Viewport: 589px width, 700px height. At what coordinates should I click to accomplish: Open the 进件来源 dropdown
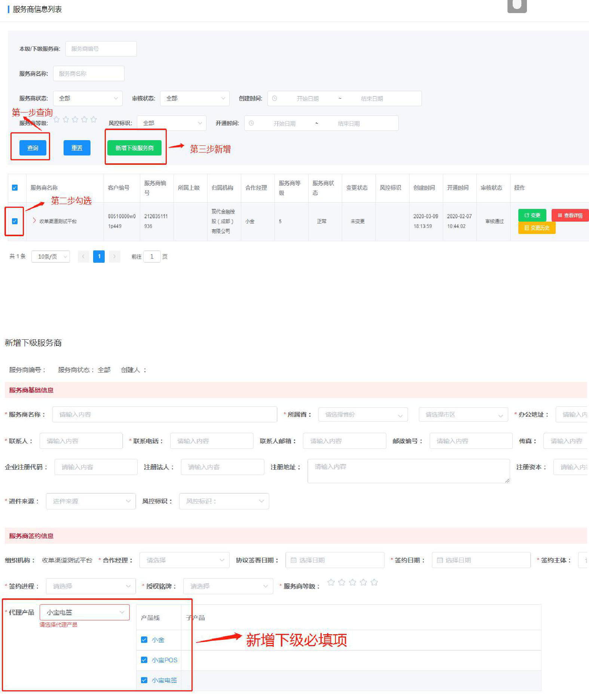pyautogui.click(x=91, y=501)
